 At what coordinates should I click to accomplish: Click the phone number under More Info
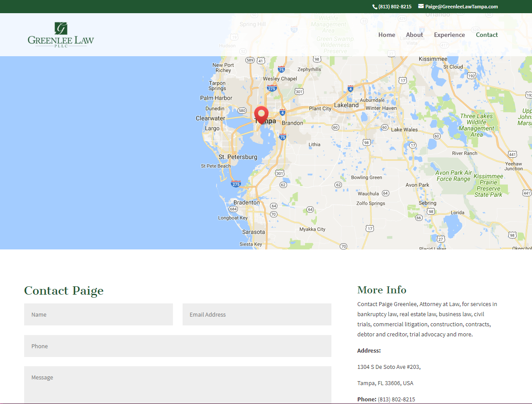(396, 399)
